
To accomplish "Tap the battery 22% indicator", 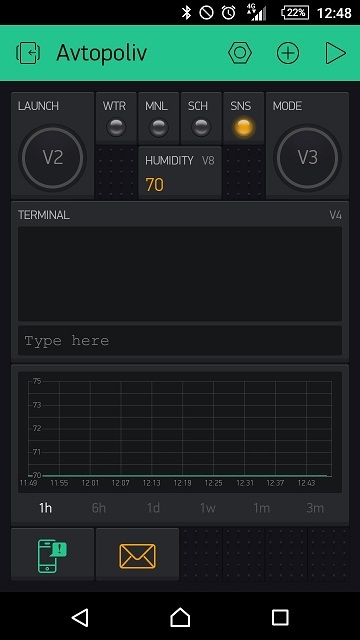I will tap(295, 13).
